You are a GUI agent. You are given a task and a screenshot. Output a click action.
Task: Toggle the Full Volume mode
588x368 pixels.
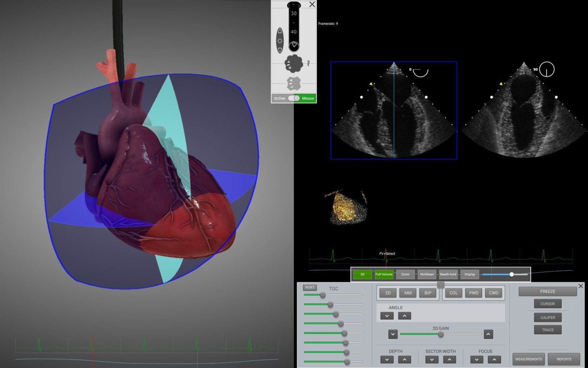coord(384,274)
